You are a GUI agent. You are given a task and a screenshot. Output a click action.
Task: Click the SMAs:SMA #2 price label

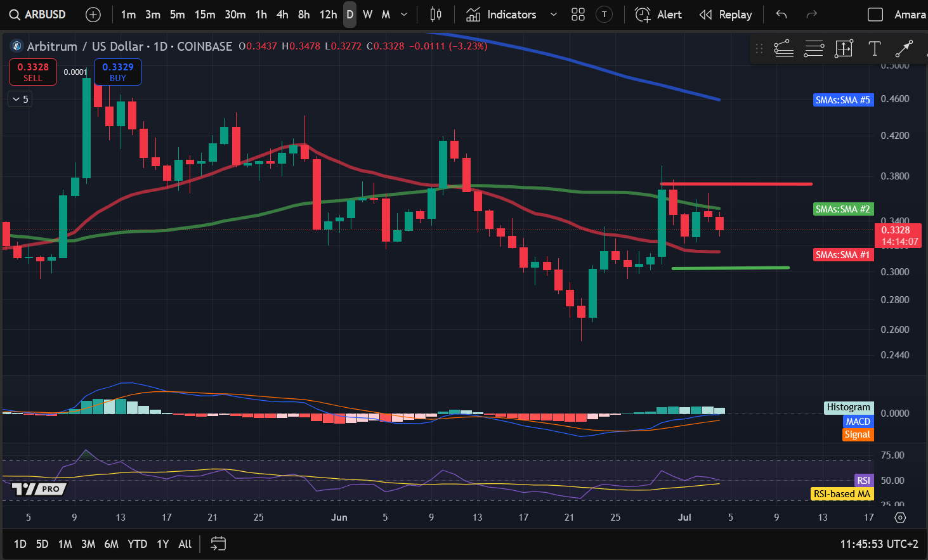pyautogui.click(x=843, y=209)
